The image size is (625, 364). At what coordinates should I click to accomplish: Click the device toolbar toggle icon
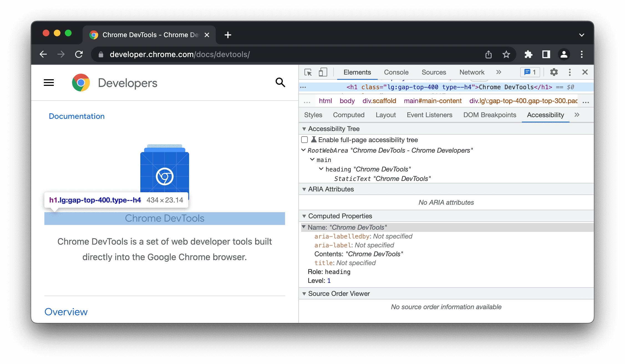322,72
